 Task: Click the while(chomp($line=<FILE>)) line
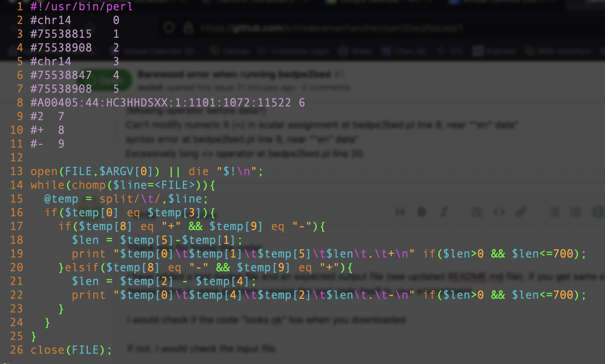coord(123,185)
